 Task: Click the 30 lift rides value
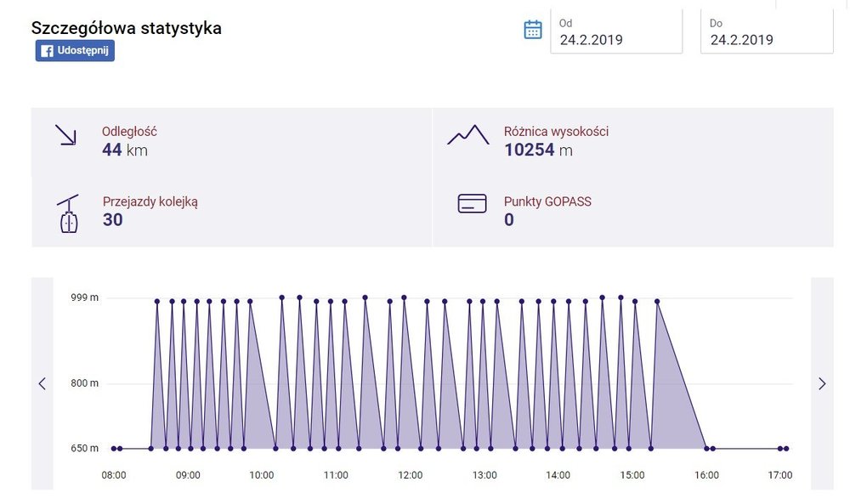pos(113,219)
